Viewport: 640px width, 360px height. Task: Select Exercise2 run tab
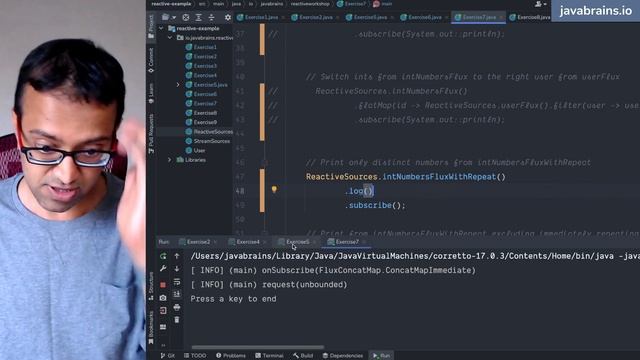click(x=198, y=242)
